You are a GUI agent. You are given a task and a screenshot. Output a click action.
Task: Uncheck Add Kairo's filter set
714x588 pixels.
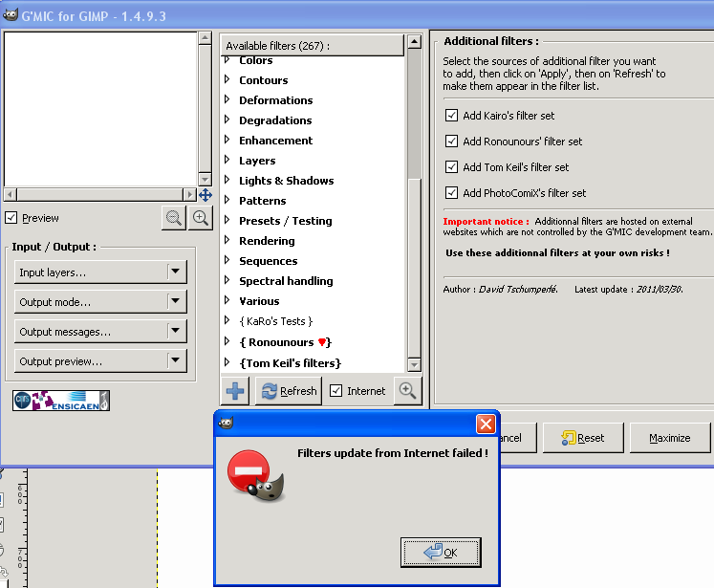coord(451,116)
